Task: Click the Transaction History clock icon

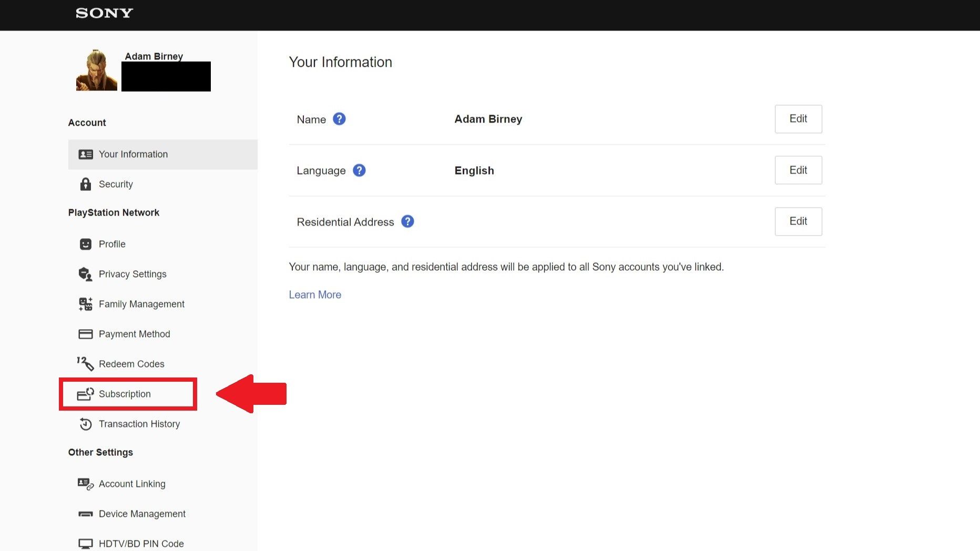Action: pyautogui.click(x=85, y=424)
